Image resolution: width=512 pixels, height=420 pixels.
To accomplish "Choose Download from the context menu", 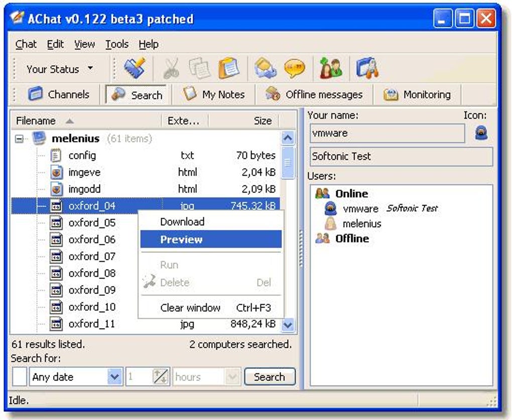I will pyautogui.click(x=211, y=222).
